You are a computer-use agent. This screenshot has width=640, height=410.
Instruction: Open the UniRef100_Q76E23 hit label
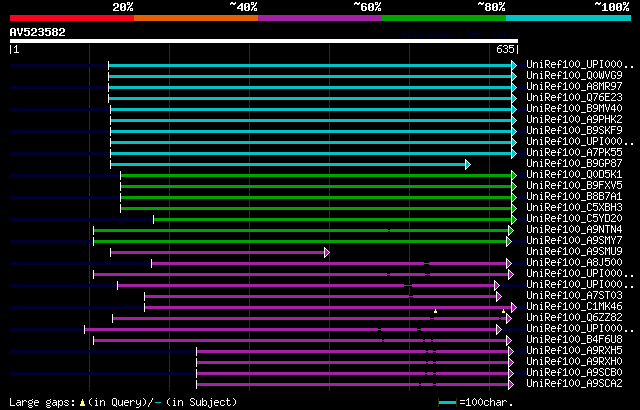tap(574, 97)
